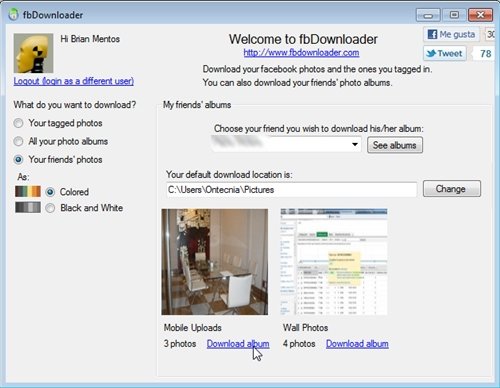Open the tweet count bubble showing 78
This screenshot has height=388, width=500.
point(484,53)
